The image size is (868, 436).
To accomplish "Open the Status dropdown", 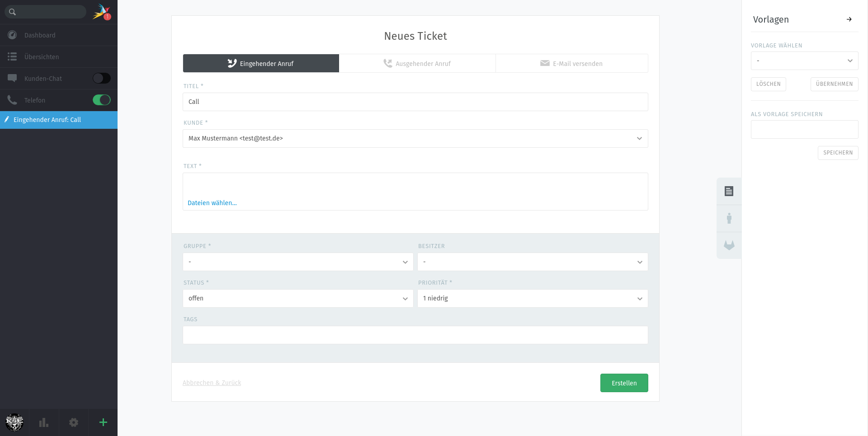I will click(x=298, y=299).
